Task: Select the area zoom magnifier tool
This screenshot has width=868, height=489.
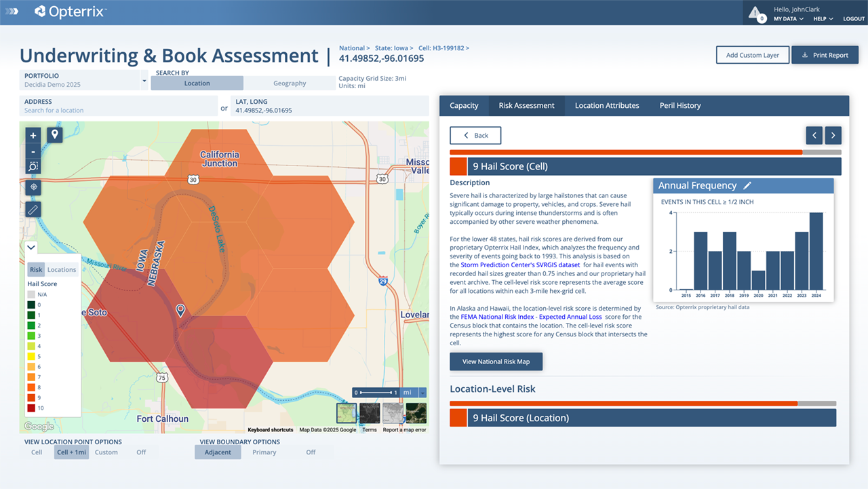Action: click(x=33, y=166)
